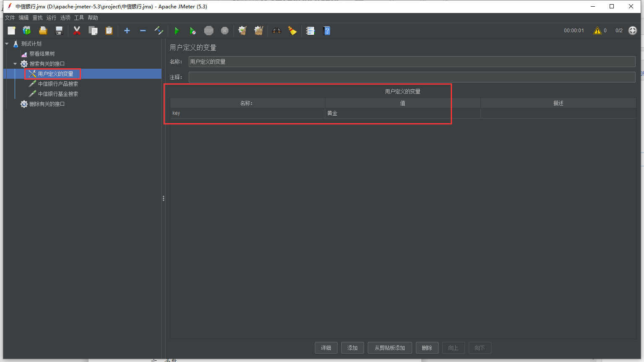This screenshot has height=362, width=644.
Task: Click the 名称 input field
Action: pyautogui.click(x=412, y=62)
